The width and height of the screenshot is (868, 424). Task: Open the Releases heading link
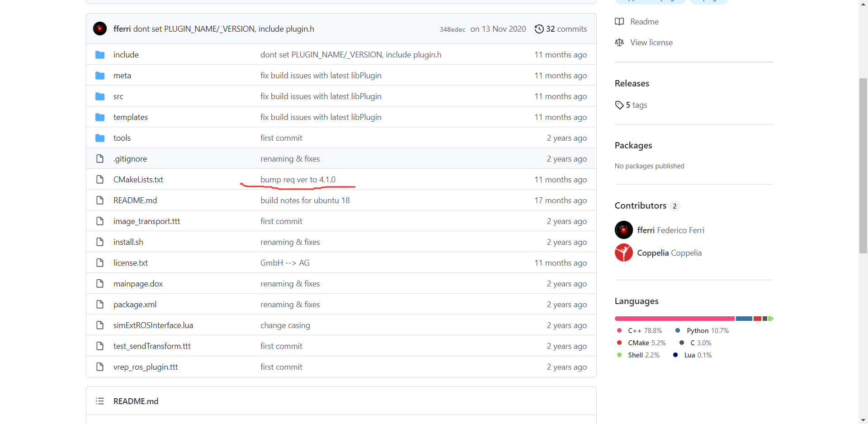click(632, 83)
